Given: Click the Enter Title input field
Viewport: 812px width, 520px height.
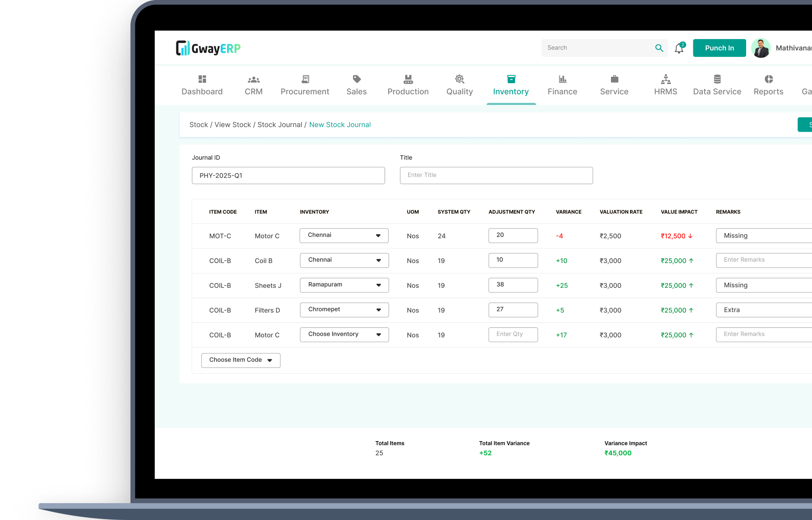Looking at the screenshot, I should (x=496, y=175).
